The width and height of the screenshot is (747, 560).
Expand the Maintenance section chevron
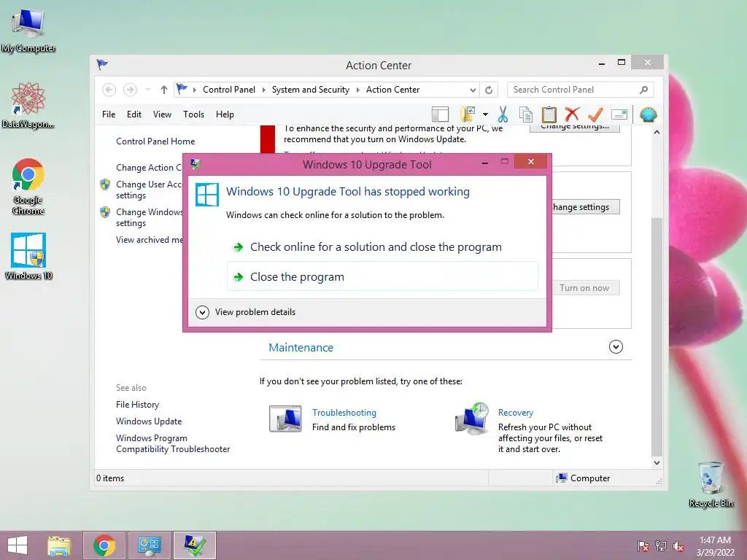[x=616, y=346]
